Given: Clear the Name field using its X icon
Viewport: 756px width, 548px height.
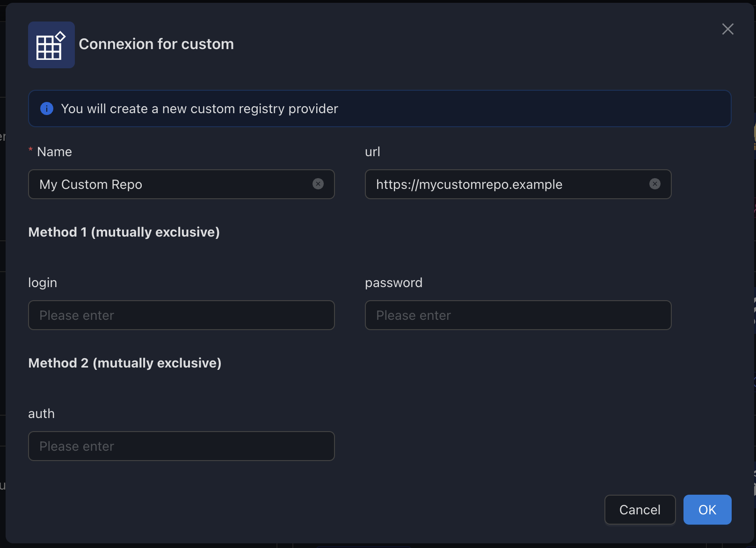Looking at the screenshot, I should [318, 184].
